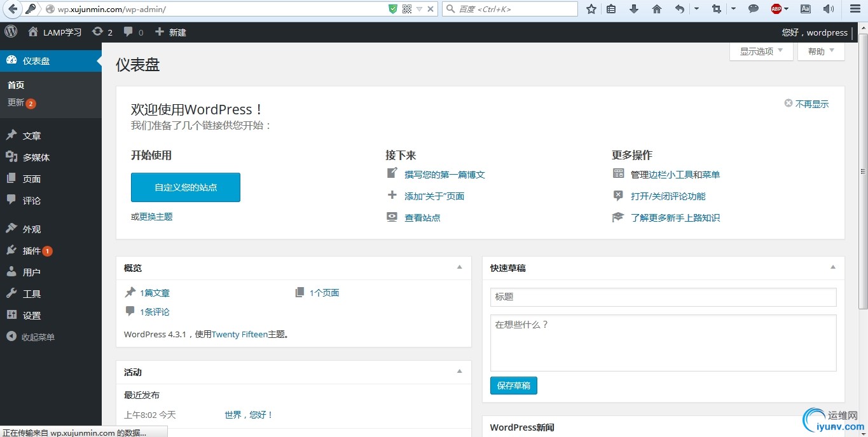868x437 pixels.
Task: Click the green shield icon in address bar
Action: pos(393,9)
